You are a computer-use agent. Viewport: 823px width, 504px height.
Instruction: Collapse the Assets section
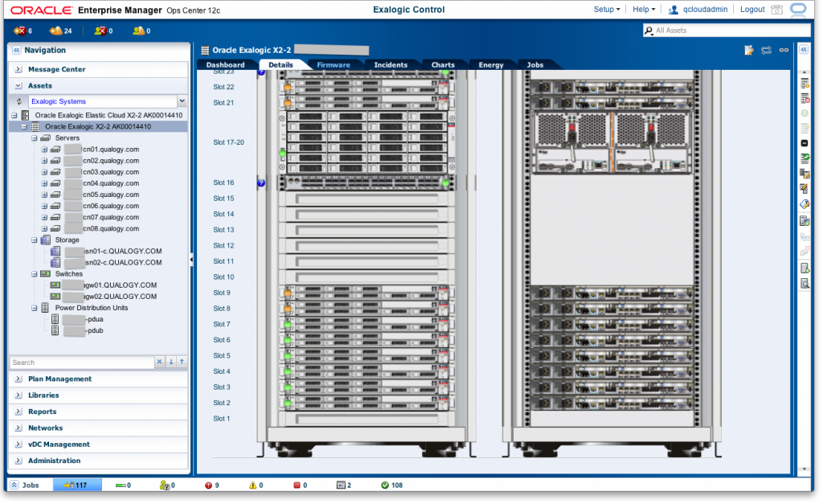coord(18,85)
